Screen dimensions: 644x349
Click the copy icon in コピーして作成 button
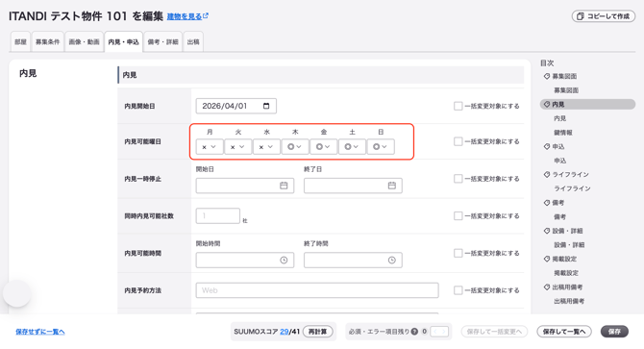581,16
